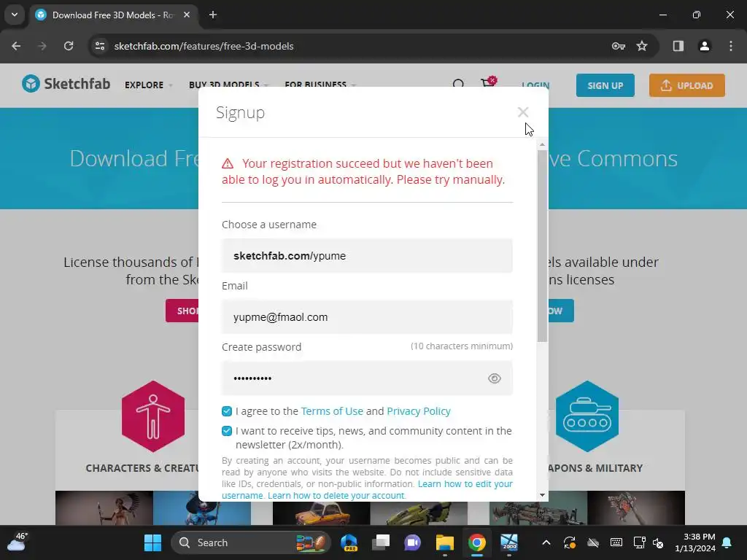The height and width of the screenshot is (560, 747).
Task: Open site information icon in address bar
Action: [x=100, y=46]
